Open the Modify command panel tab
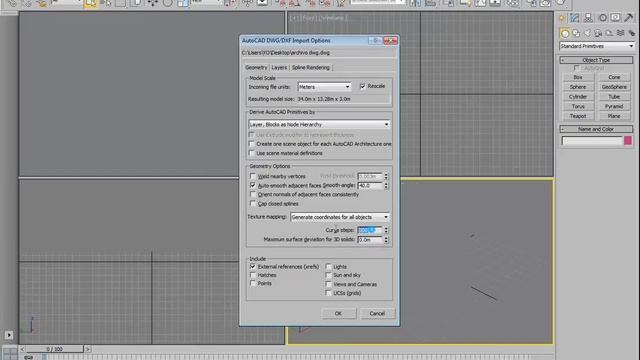 [575, 18]
